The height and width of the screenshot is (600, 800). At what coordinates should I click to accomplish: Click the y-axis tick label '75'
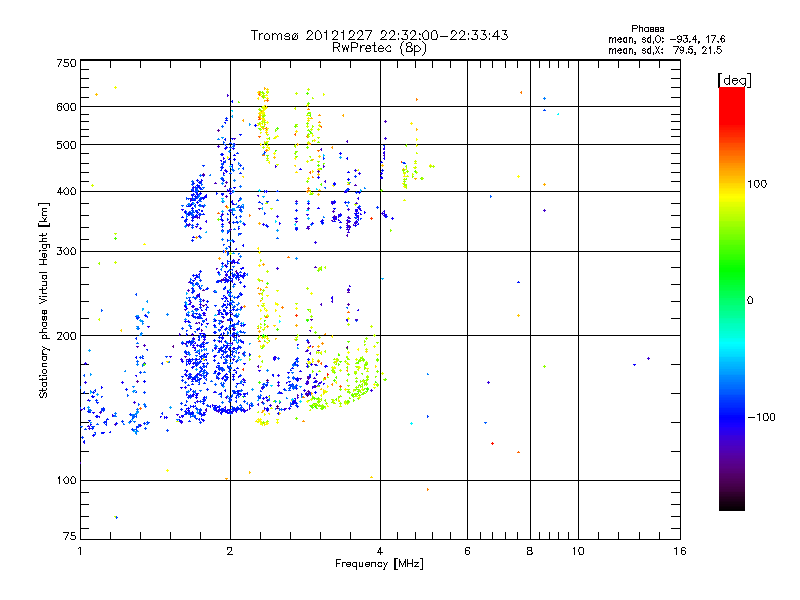coord(70,536)
